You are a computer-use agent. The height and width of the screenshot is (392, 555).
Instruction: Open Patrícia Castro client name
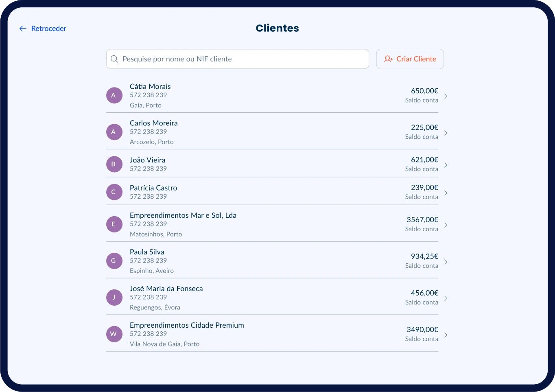(153, 188)
